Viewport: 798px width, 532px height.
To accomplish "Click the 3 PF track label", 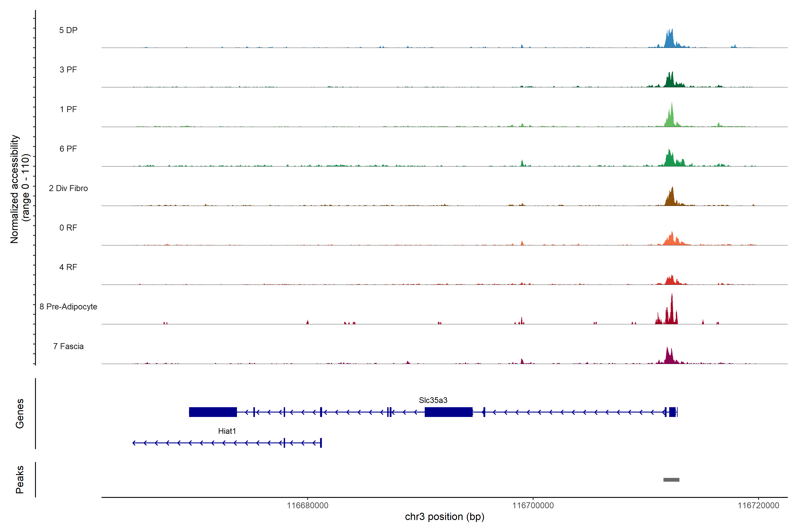I will pyautogui.click(x=68, y=70).
